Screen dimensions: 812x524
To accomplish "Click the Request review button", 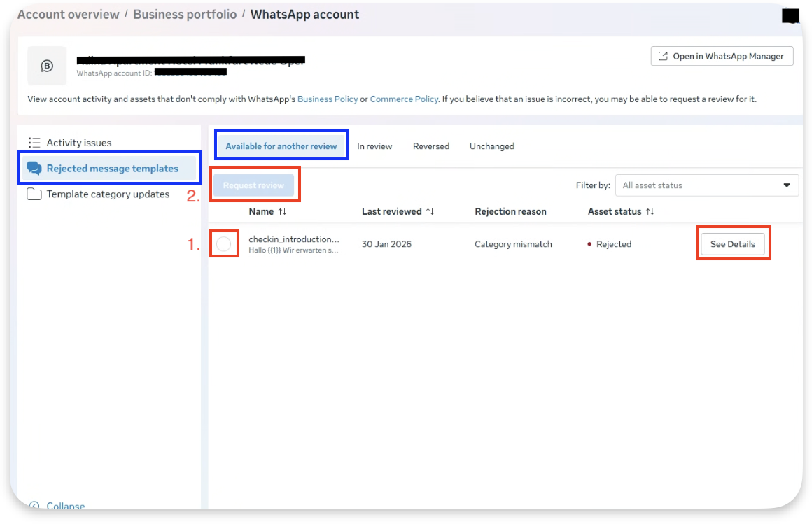I will [253, 185].
